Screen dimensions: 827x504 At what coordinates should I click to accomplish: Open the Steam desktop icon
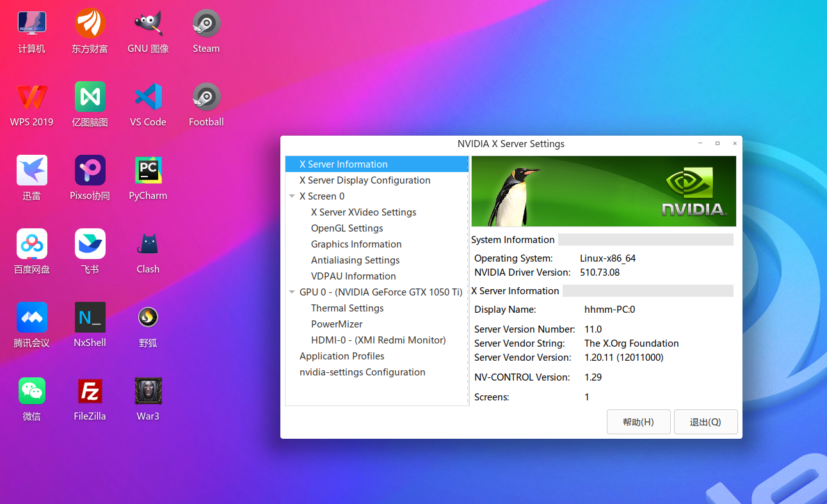[x=206, y=24]
